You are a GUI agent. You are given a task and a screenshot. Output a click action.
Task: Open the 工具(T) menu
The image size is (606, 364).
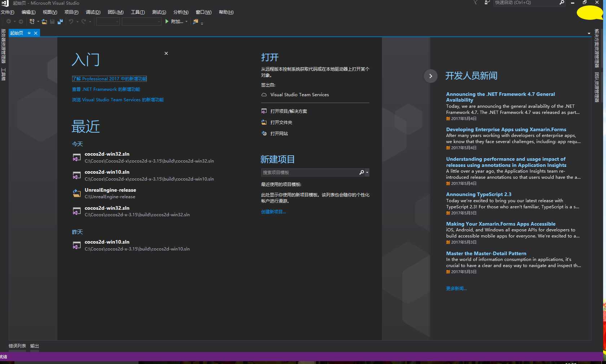(138, 12)
